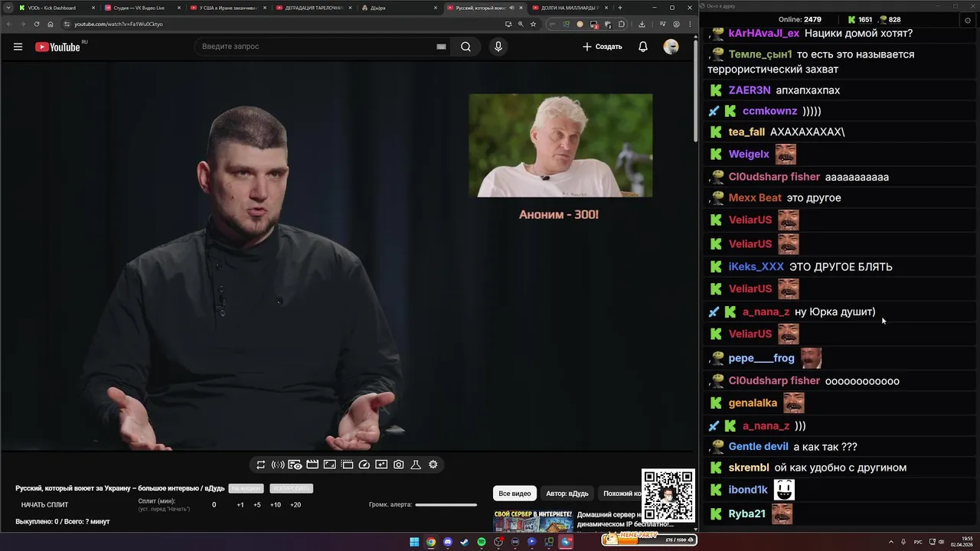
Task: Go to Chrome home page button
Action: point(51,24)
